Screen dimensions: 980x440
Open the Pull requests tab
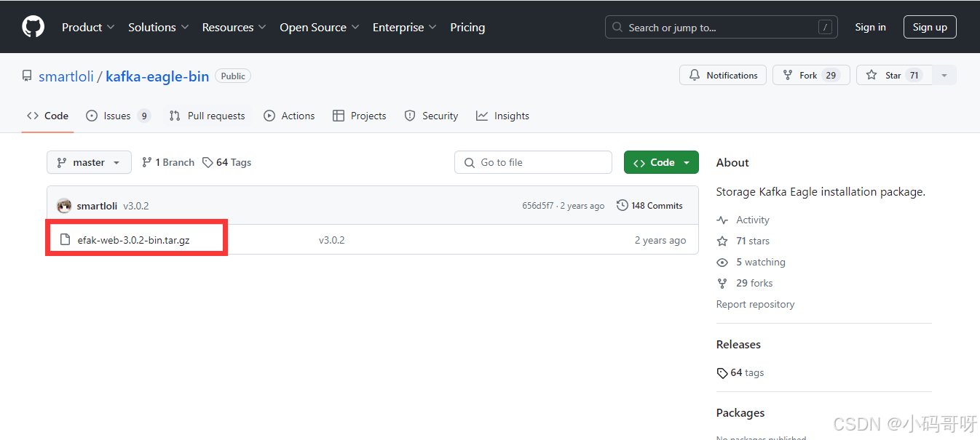point(207,116)
